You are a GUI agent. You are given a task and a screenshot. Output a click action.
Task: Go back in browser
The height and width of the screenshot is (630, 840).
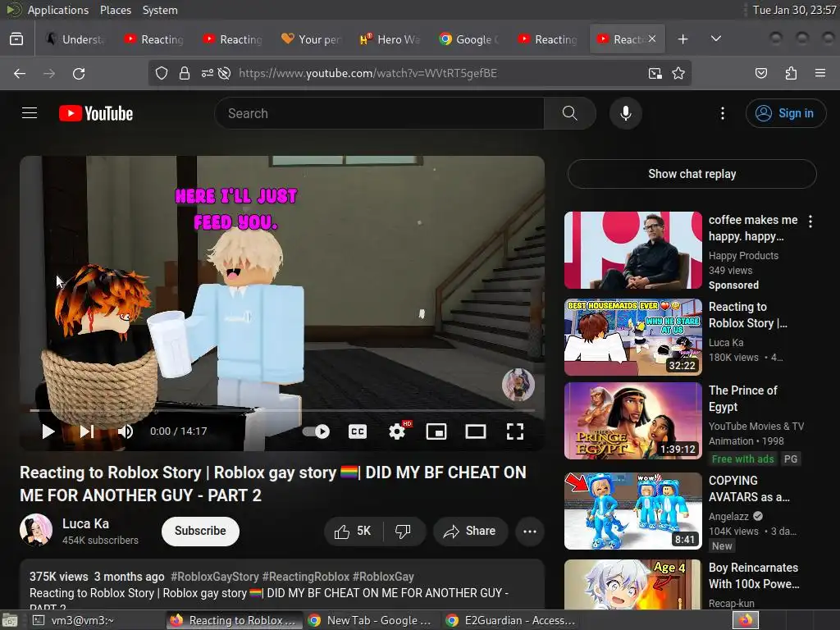click(x=20, y=73)
